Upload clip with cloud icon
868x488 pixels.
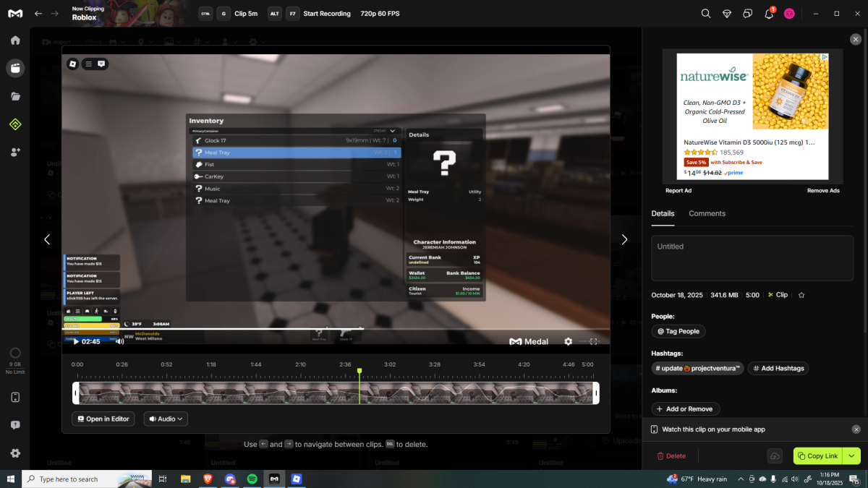775,456
